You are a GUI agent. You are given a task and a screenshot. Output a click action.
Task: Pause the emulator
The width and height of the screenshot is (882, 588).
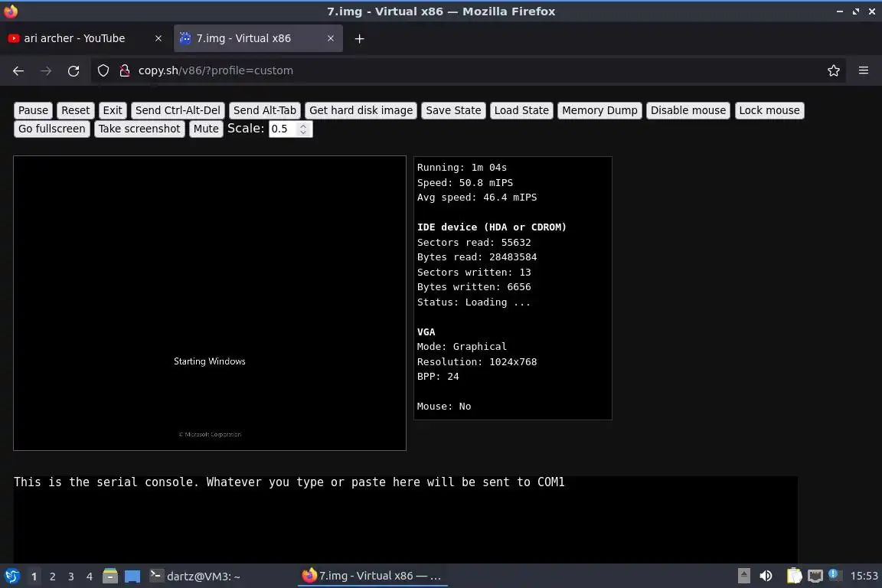33,110
